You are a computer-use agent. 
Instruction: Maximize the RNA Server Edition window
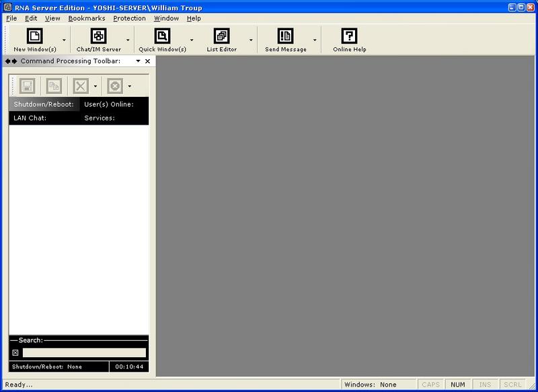tap(521, 7)
